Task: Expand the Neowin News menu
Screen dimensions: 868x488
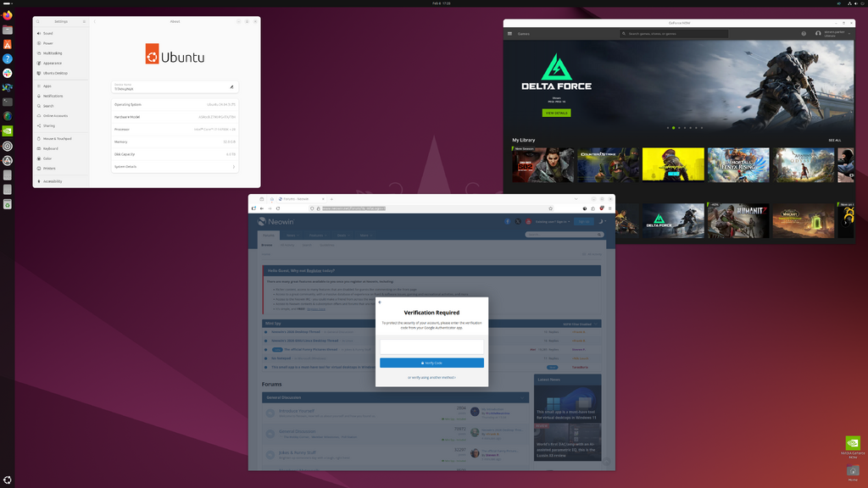Action: click(x=292, y=236)
